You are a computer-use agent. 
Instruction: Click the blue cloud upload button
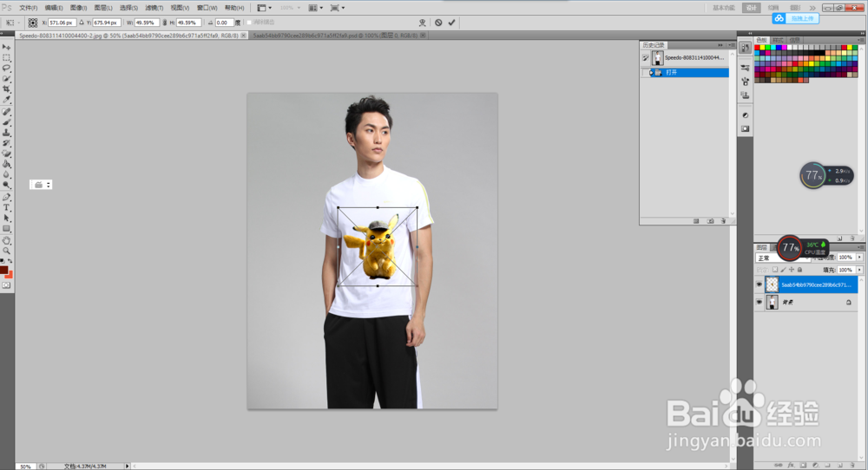coord(795,18)
